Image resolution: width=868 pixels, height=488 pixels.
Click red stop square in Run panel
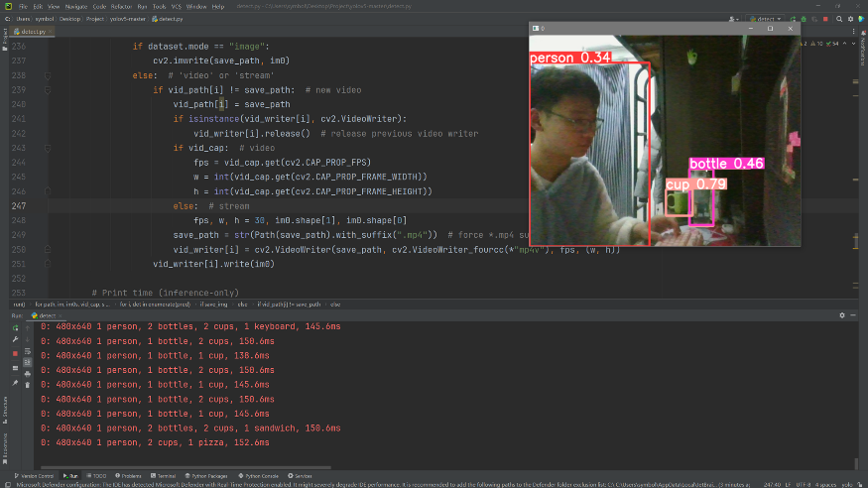15,352
